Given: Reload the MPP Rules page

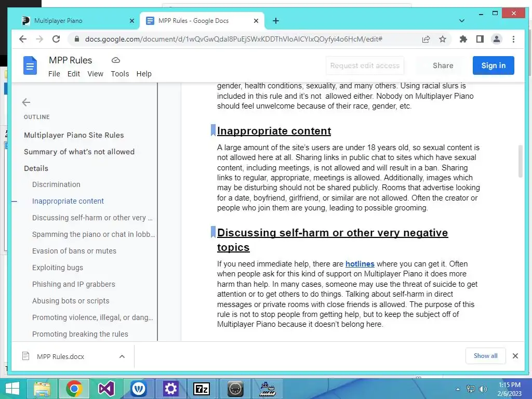Looking at the screenshot, I should tap(56, 39).
